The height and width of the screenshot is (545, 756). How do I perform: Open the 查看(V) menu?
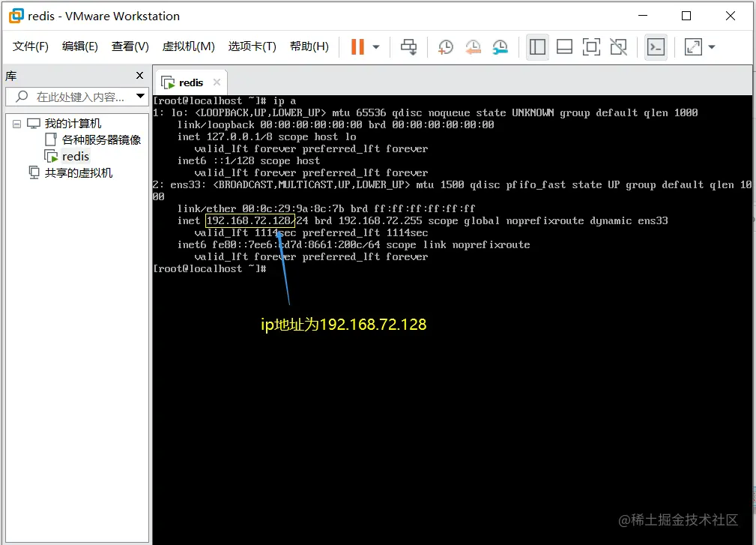(x=130, y=46)
